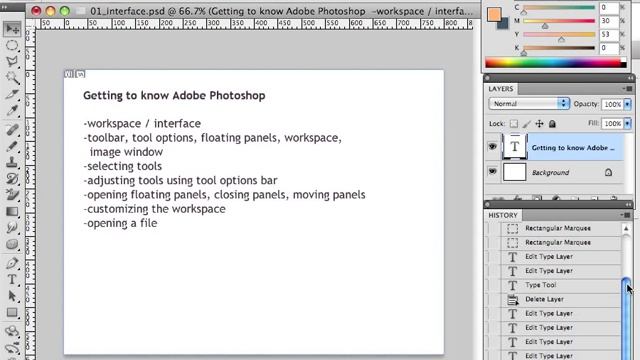Screen dimensions: 640x360
Task: Select the Magic Wand tool
Action: pyautogui.click(x=12, y=78)
